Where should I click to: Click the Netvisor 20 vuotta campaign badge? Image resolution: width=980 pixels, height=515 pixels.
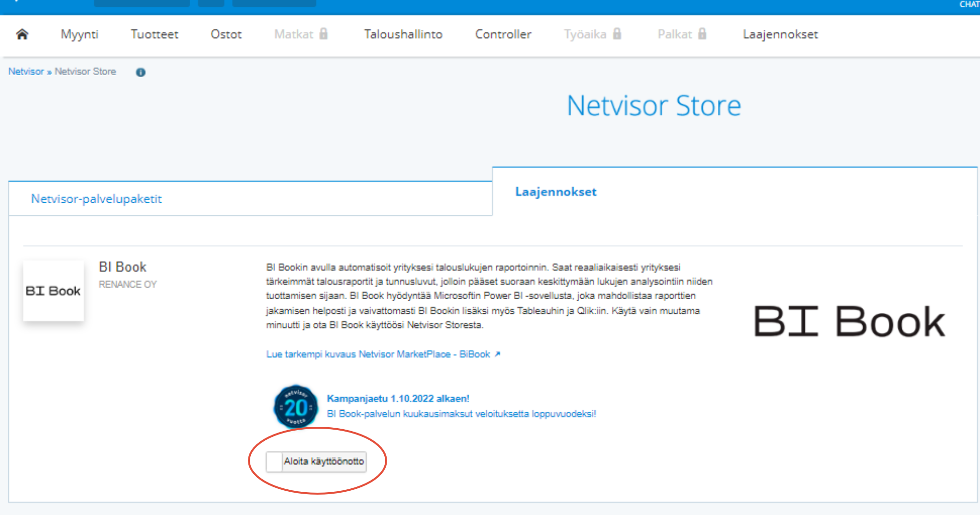click(296, 406)
